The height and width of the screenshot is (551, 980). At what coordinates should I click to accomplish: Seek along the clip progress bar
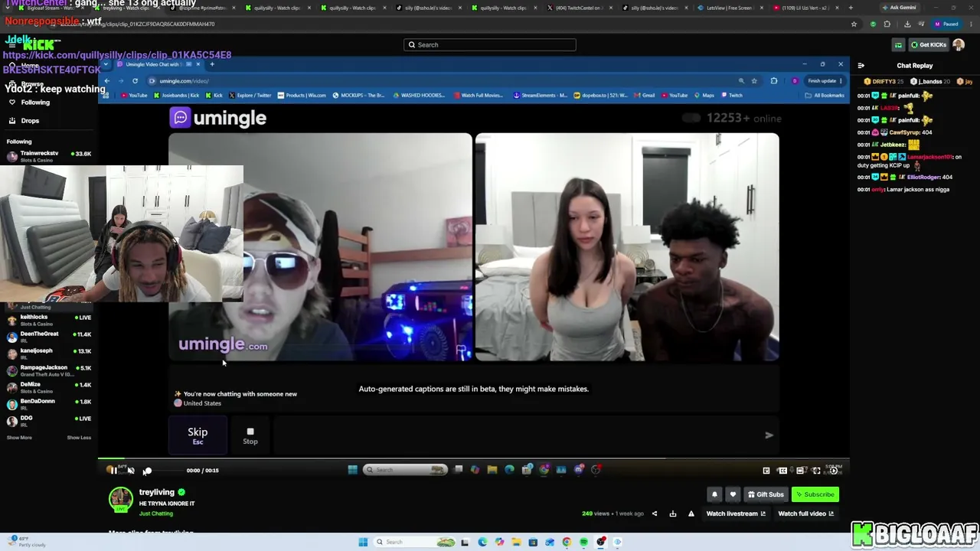(474, 459)
